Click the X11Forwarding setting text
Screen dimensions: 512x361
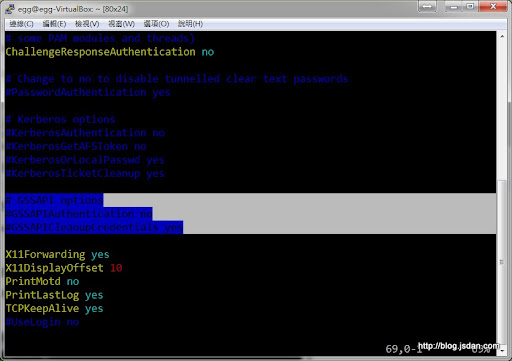[x=45, y=254]
